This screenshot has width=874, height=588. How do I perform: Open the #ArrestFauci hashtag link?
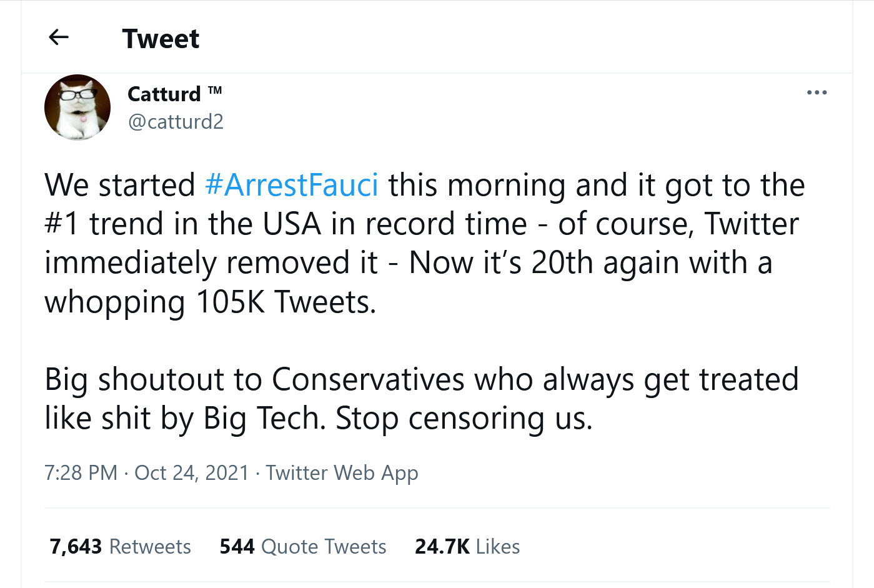click(292, 185)
